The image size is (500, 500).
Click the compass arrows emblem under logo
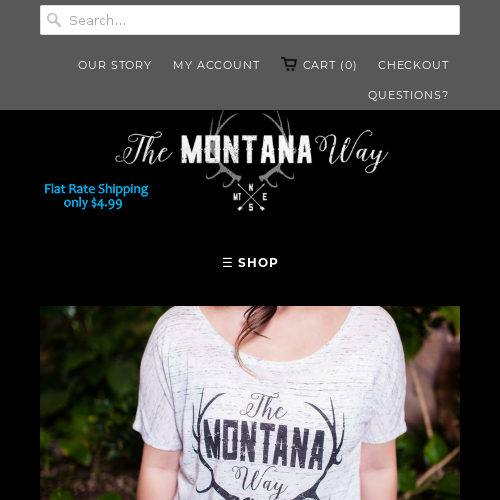tap(251, 197)
